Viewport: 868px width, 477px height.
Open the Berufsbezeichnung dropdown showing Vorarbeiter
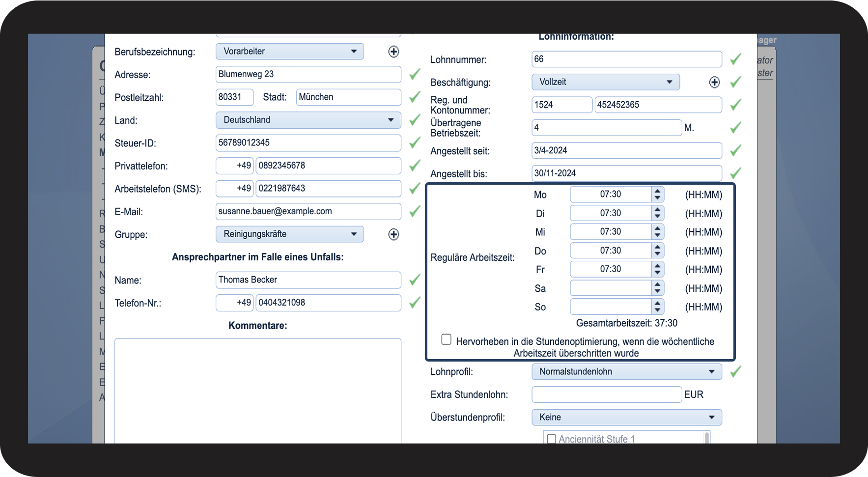289,52
